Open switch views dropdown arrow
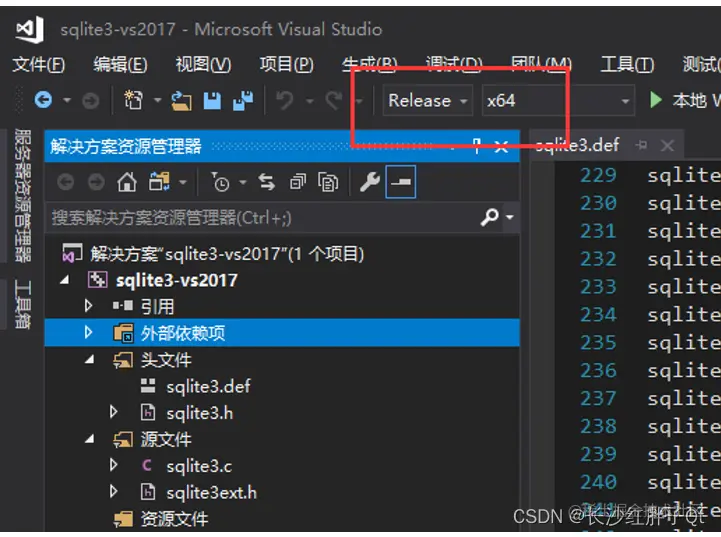 pos(183,183)
